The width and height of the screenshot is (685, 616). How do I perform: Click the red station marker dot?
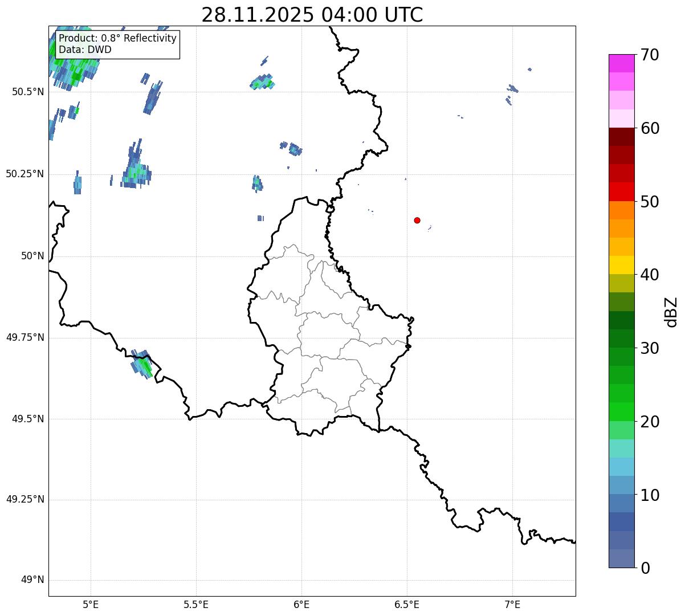point(417,220)
